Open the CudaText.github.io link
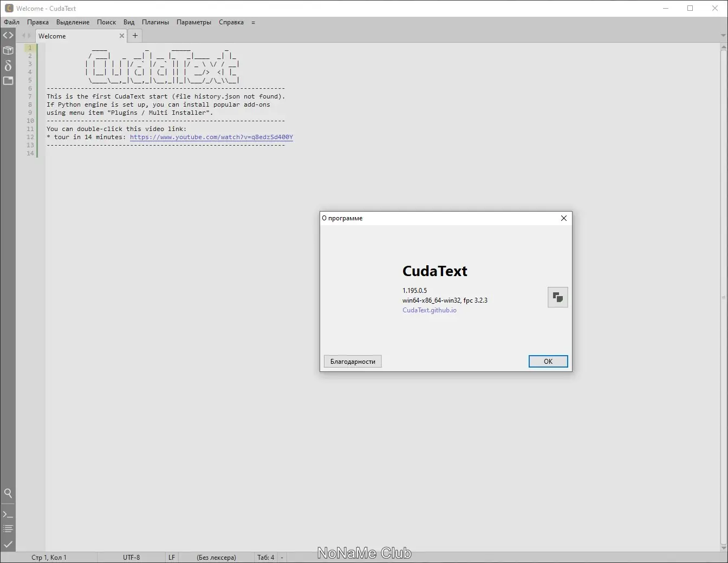Screen dimensions: 728x563 click(430, 310)
